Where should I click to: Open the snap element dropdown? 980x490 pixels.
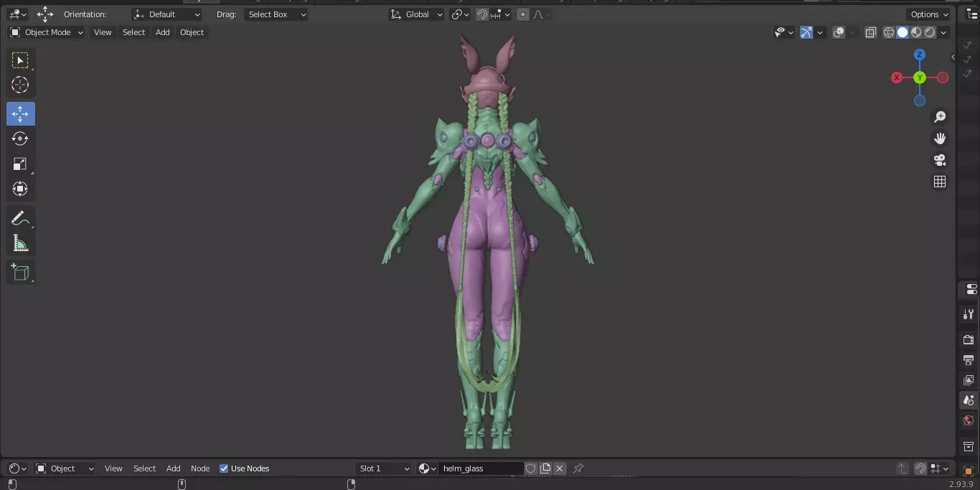501,14
